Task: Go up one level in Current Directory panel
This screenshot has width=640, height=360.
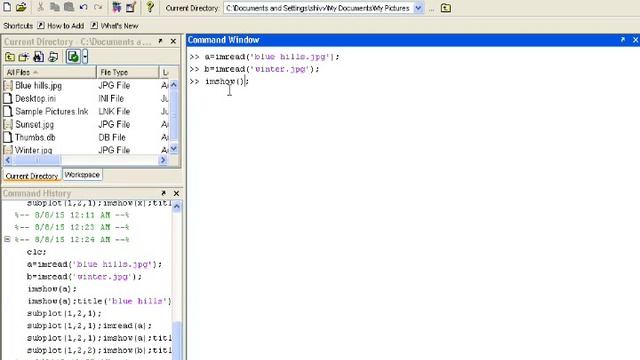Action: (9, 57)
